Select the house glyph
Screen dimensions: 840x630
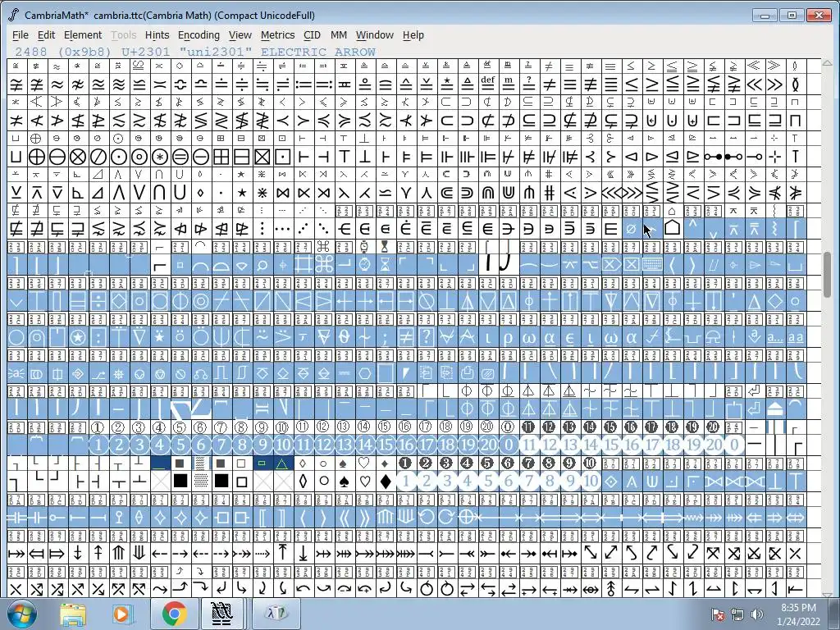(x=673, y=229)
